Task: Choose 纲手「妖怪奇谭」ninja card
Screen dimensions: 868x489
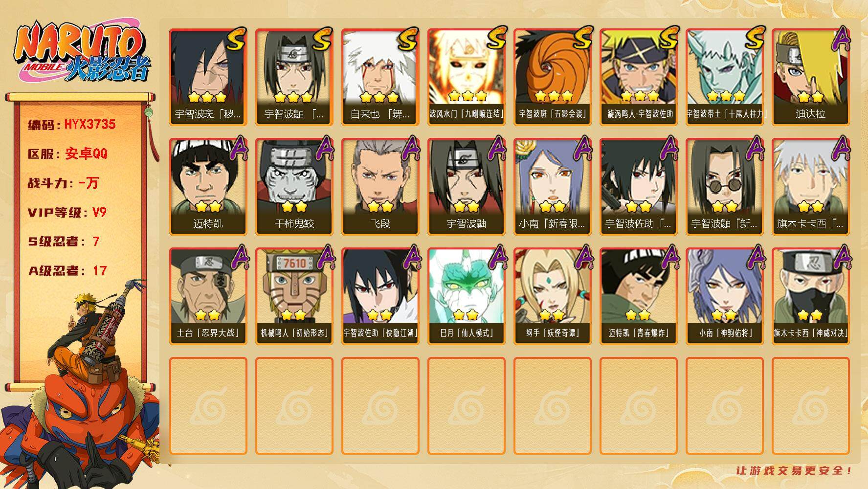Action: tap(553, 296)
